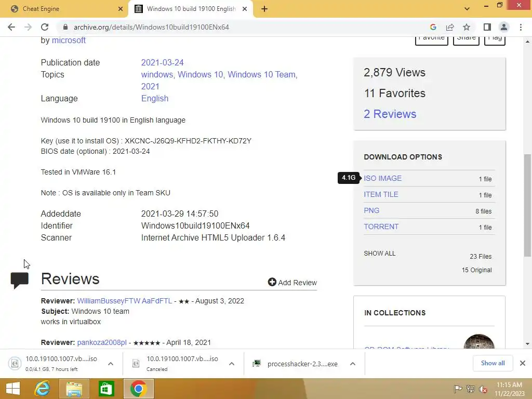Open English language link
Screen dimensions: 532x399
tap(155, 98)
